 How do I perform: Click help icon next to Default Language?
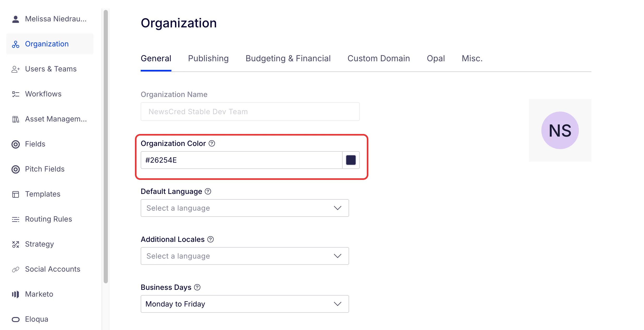point(208,191)
